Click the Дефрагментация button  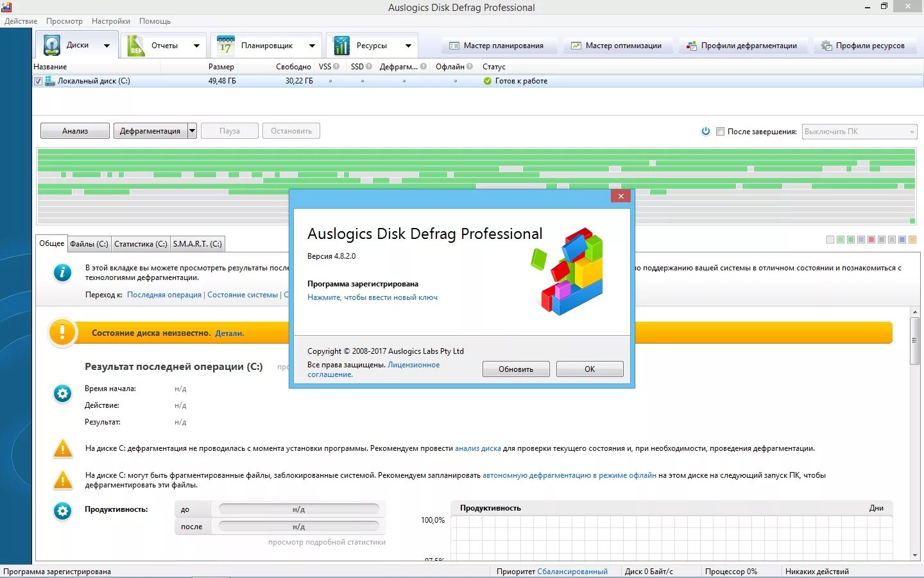click(x=150, y=130)
